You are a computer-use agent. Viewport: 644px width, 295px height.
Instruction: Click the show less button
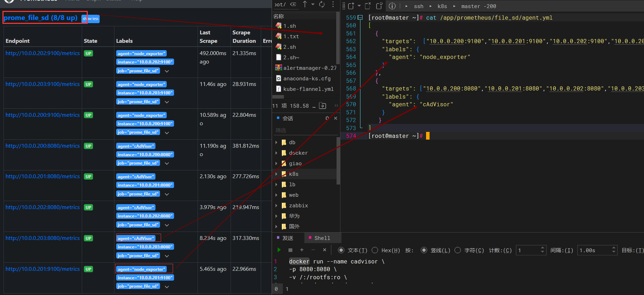91,19
